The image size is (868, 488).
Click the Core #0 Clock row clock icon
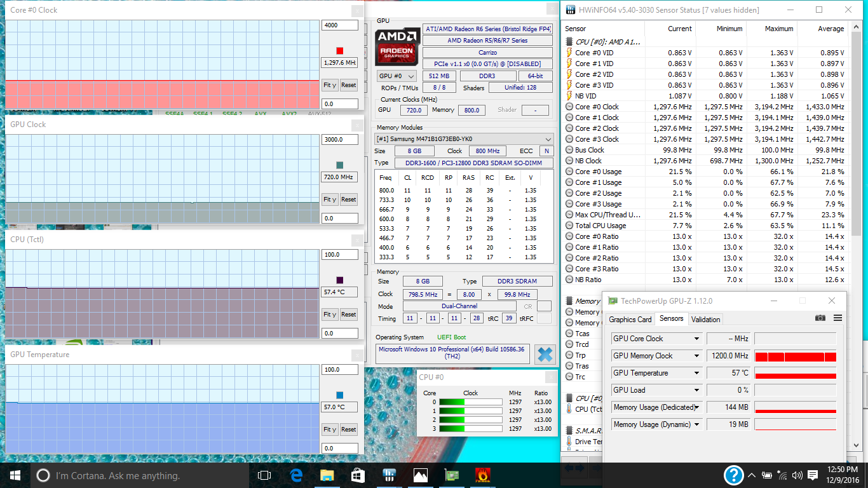(569, 107)
